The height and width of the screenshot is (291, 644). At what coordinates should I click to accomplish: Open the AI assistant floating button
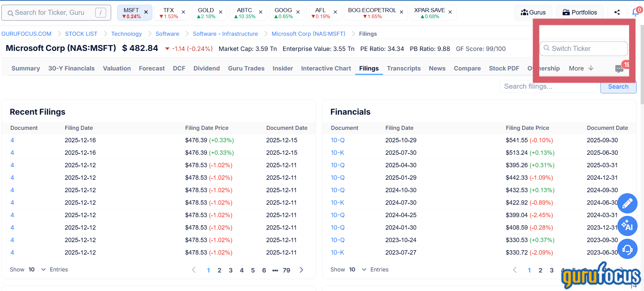[627, 226]
